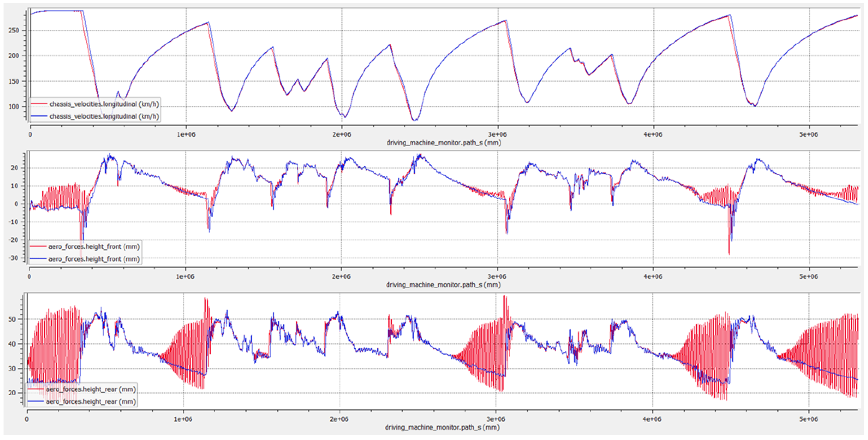
Task: Click x-axis title under the height_rear plot
Action: tap(442, 427)
